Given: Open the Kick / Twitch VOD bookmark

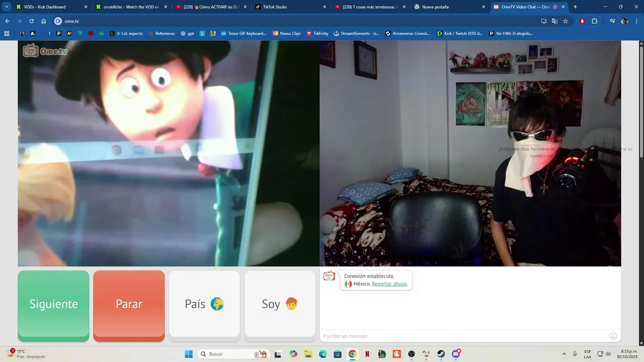Looking at the screenshot, I should pyautogui.click(x=459, y=34).
